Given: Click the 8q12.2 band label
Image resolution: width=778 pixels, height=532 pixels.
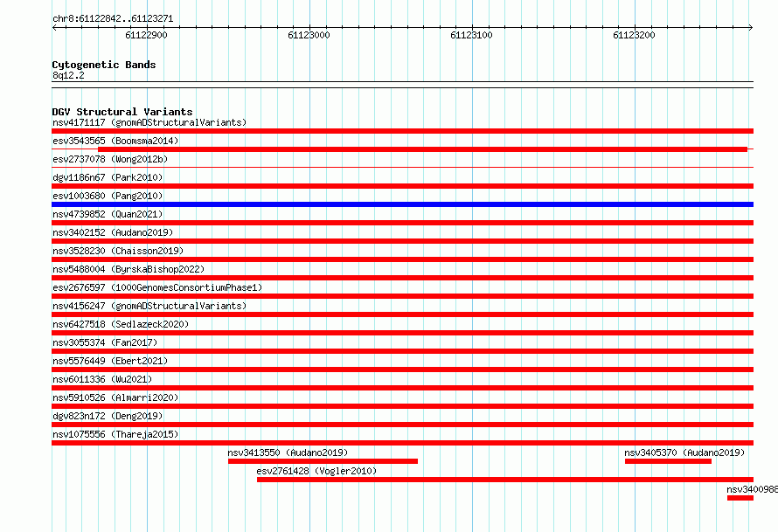Looking at the screenshot, I should [x=68, y=75].
